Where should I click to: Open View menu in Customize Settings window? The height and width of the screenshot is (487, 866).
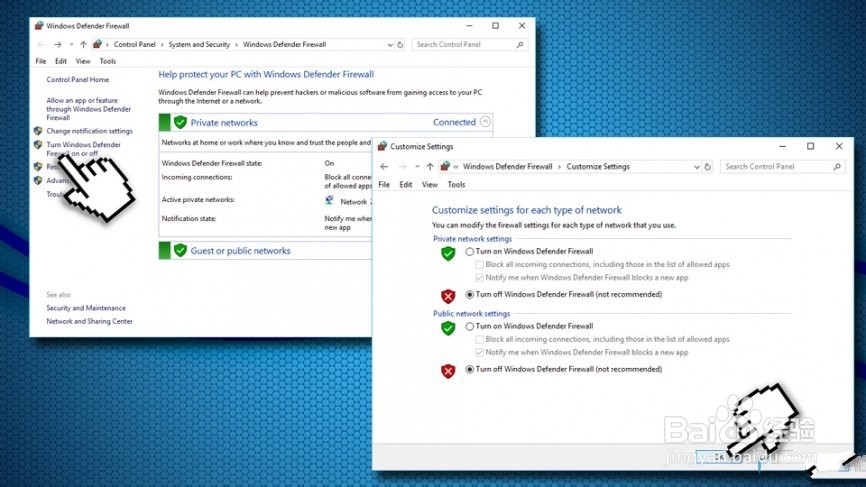tap(430, 184)
